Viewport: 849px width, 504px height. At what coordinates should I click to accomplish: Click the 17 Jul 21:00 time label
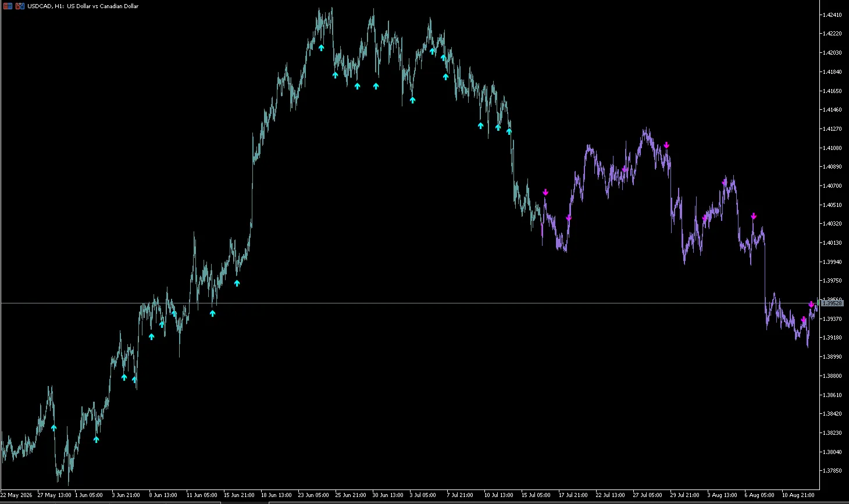[x=573, y=495]
